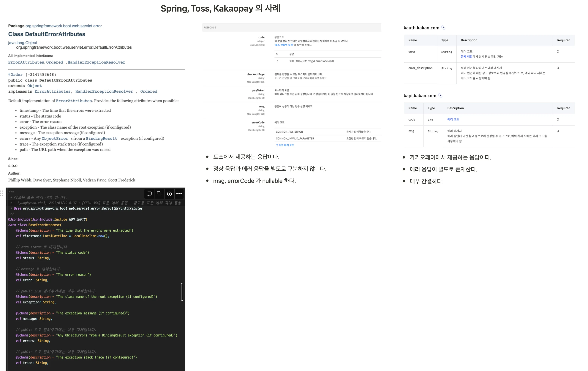Image resolution: width=588 pixels, height=371 pixels.
Task: Click the page title 'Spring, Toss, Kakaopay 의 사례'
Action: pyautogui.click(x=220, y=9)
